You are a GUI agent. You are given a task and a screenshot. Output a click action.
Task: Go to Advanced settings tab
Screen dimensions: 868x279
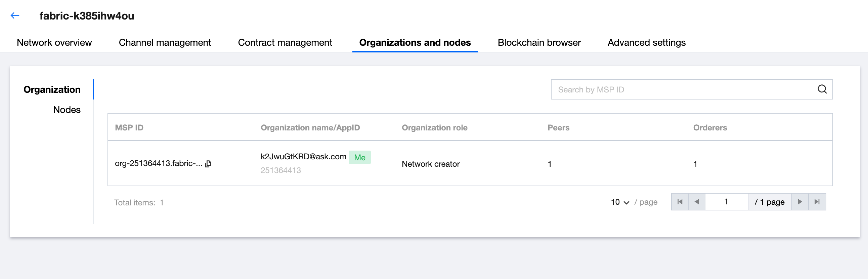(x=646, y=42)
